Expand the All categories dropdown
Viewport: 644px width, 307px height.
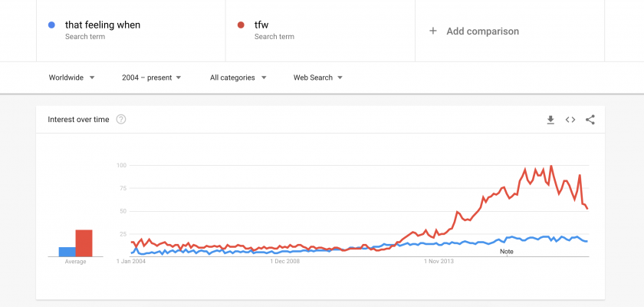(x=238, y=78)
